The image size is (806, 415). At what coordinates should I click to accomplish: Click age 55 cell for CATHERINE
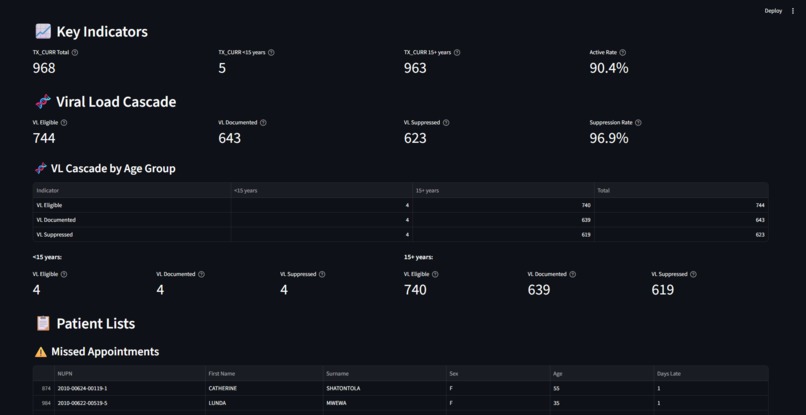pyautogui.click(x=602, y=388)
